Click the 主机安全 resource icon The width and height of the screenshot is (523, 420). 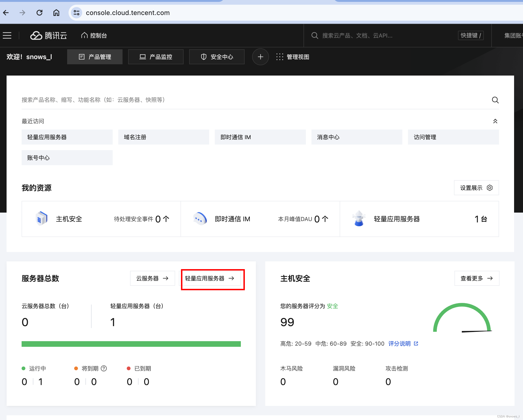pos(42,218)
